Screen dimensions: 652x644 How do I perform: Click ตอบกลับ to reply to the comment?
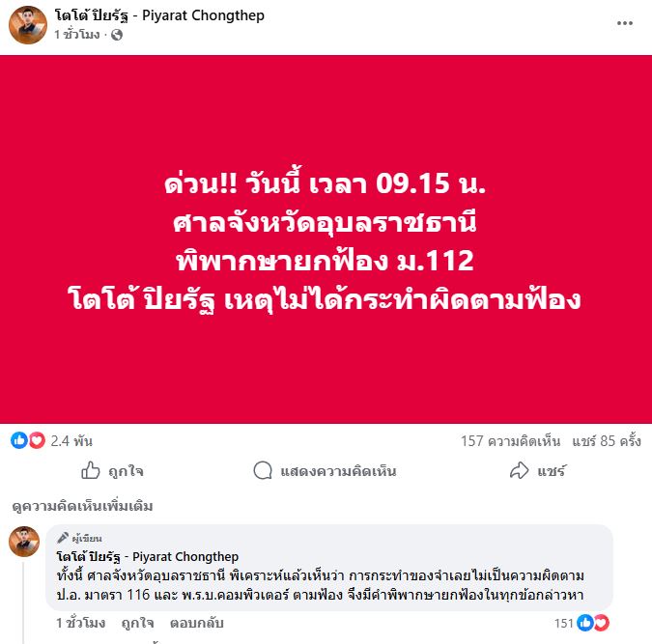coord(197,623)
